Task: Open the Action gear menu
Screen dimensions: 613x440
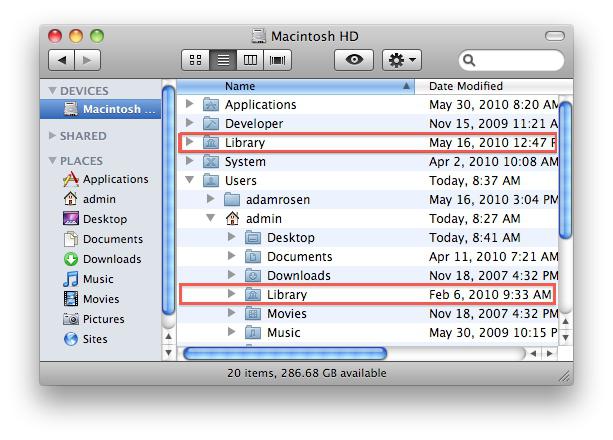Action: (401, 60)
